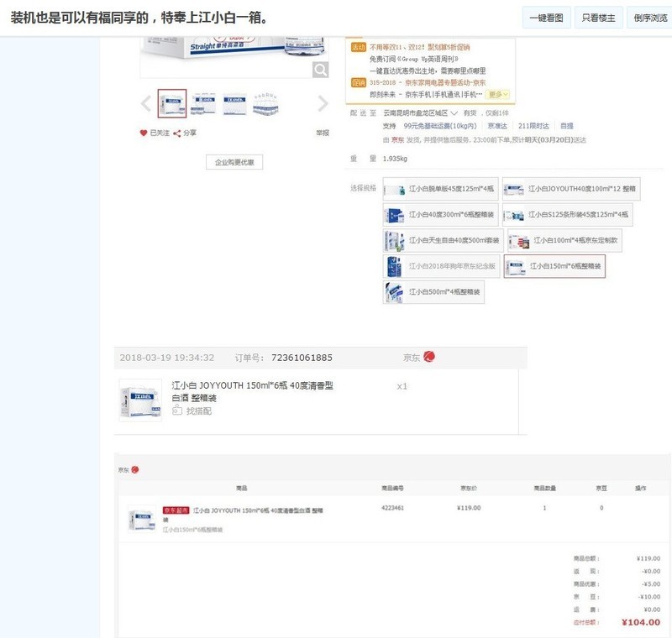
Task: Go to previous product thumbnails with left arrow
Action: tap(146, 103)
